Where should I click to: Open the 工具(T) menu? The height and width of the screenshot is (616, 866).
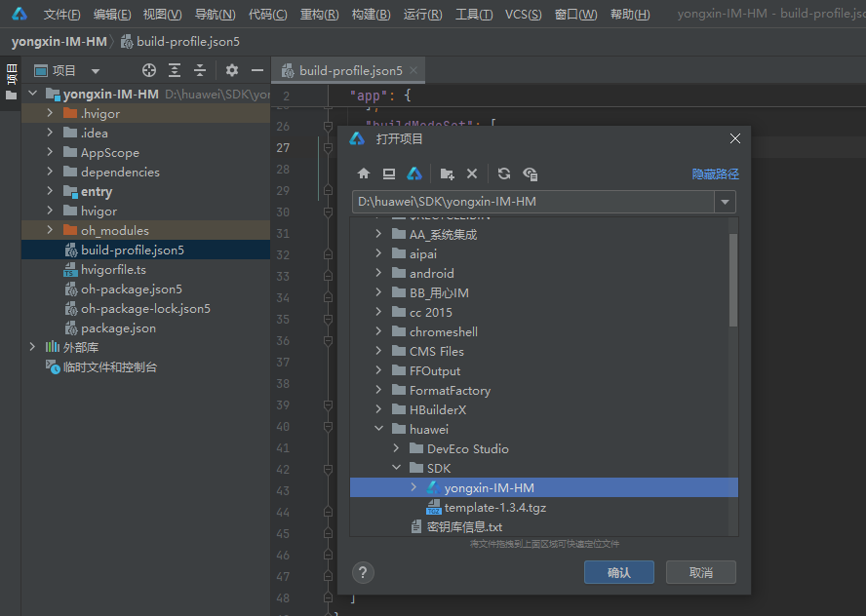pyautogui.click(x=474, y=14)
